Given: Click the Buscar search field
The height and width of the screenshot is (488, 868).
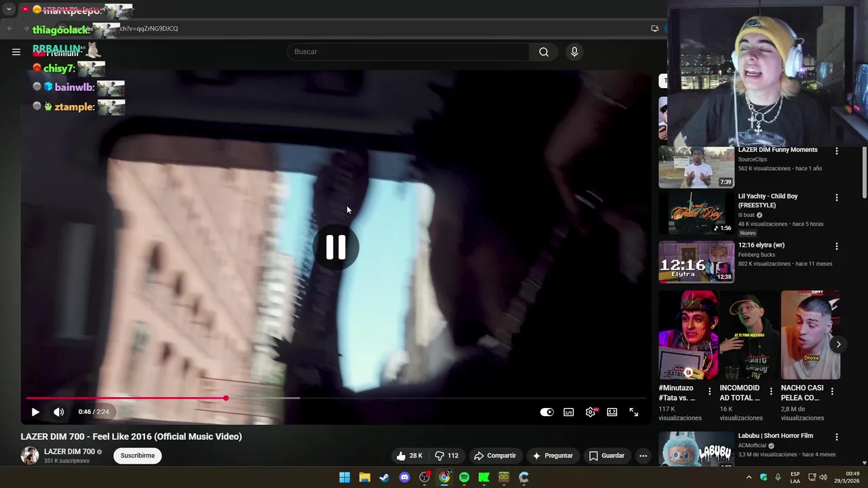Looking at the screenshot, I should point(409,52).
